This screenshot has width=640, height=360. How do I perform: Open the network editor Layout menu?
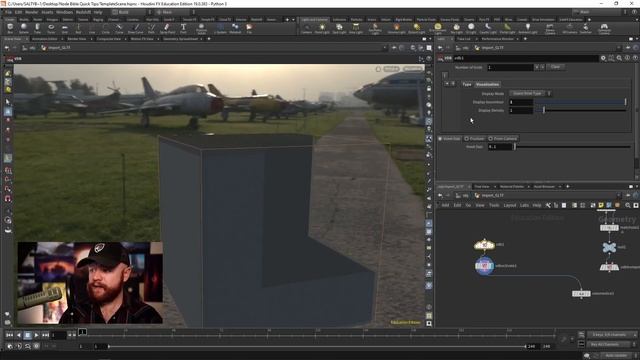(x=509, y=205)
